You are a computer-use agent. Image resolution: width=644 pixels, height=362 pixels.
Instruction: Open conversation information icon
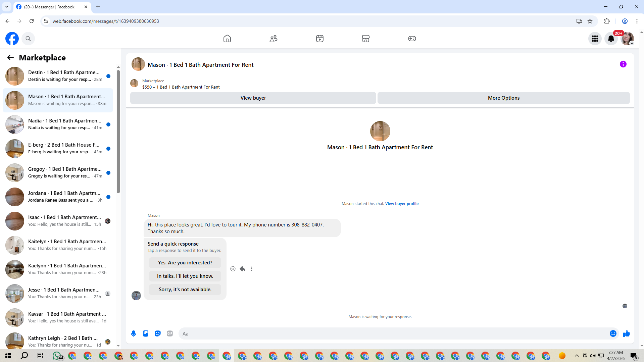point(623,64)
